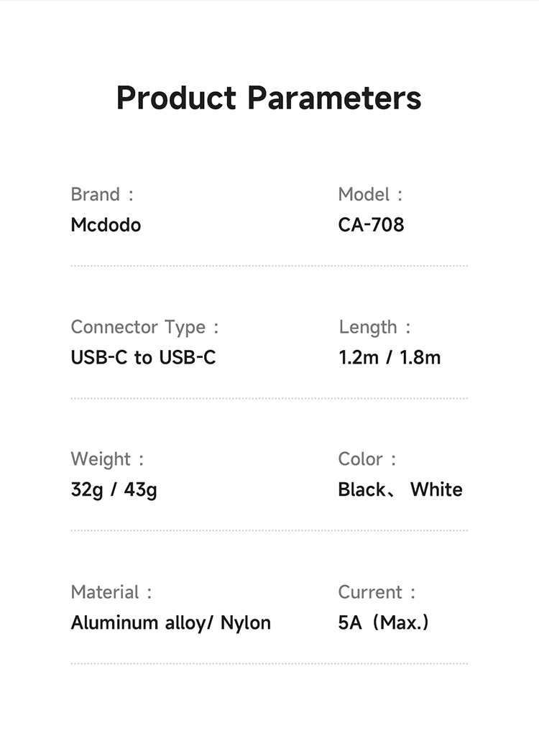This screenshot has width=539, height=756.
Task: Click the "Aluminum alloy/ Nylon" value
Action: (x=170, y=623)
